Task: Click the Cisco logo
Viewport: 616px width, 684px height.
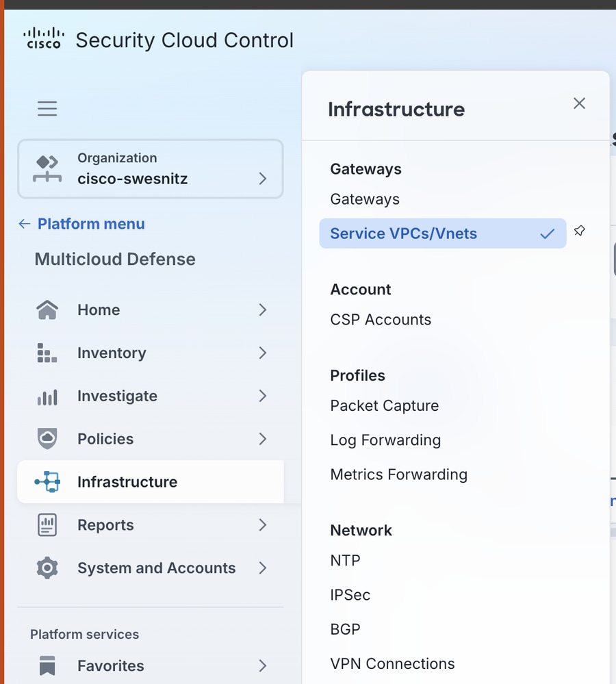Action: coord(44,38)
